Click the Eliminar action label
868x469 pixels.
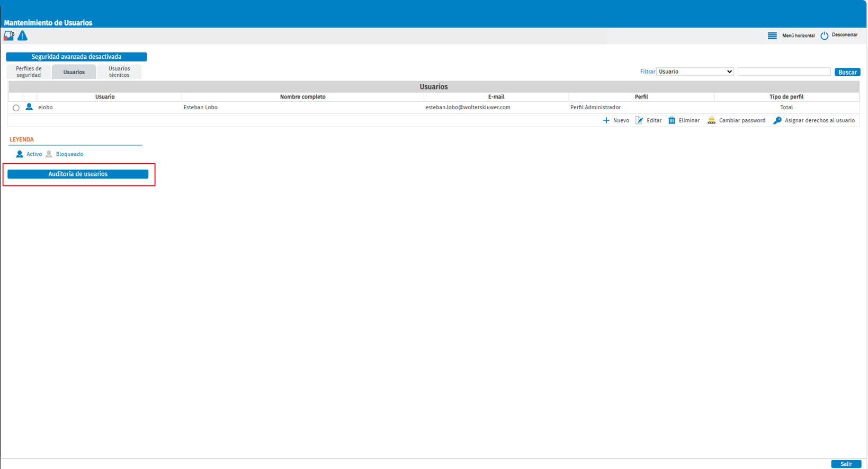point(689,120)
